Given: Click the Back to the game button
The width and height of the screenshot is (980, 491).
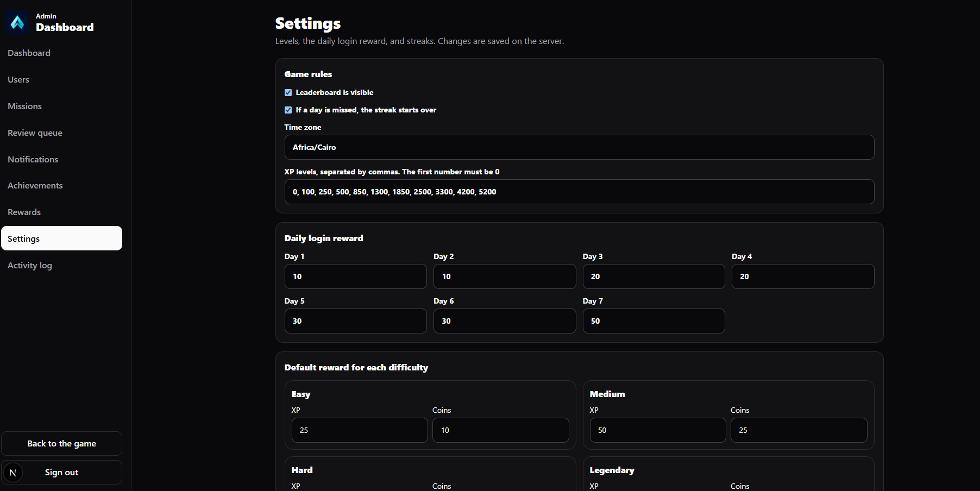Looking at the screenshot, I should tap(61, 444).
